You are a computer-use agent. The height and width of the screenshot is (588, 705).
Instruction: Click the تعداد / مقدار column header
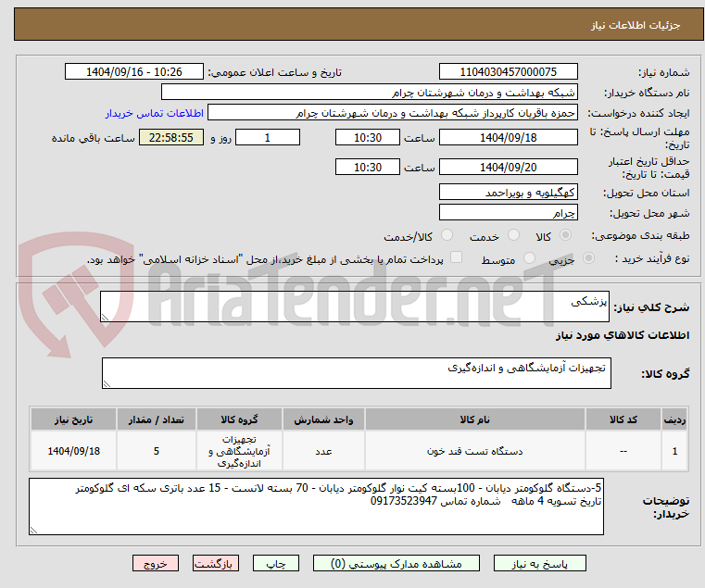click(x=156, y=419)
